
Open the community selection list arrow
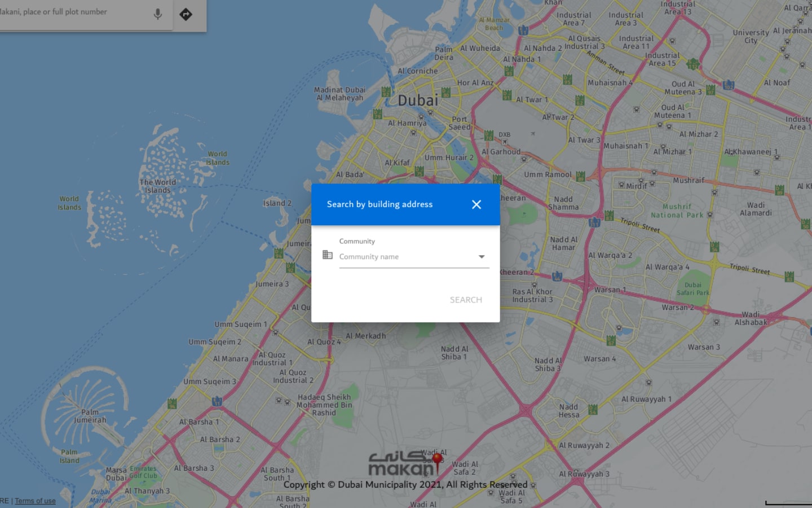[481, 256]
